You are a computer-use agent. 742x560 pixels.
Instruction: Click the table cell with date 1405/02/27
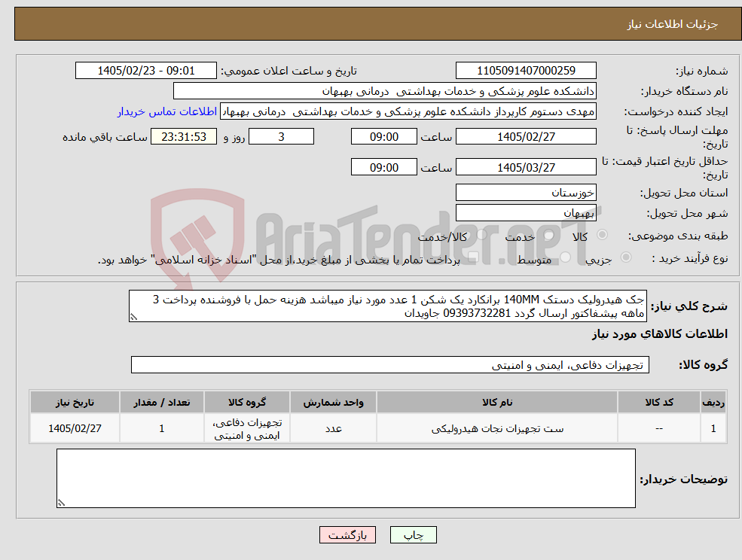(75, 428)
